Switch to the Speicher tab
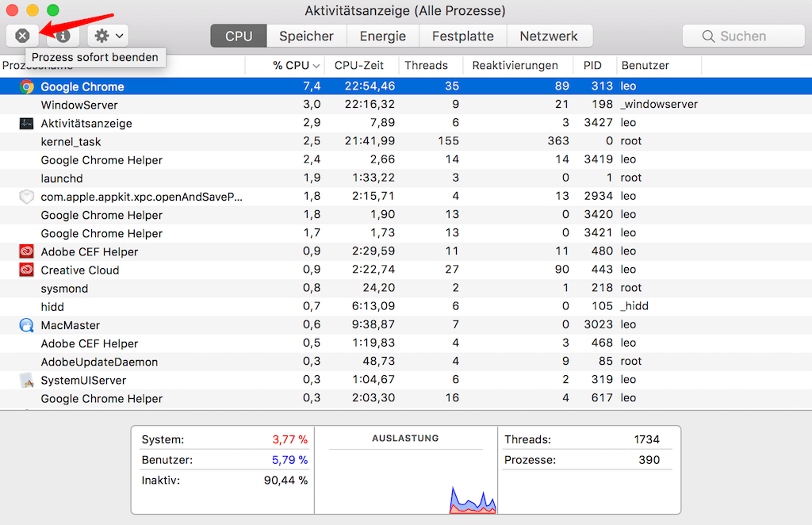The height and width of the screenshot is (525, 812). [x=306, y=36]
